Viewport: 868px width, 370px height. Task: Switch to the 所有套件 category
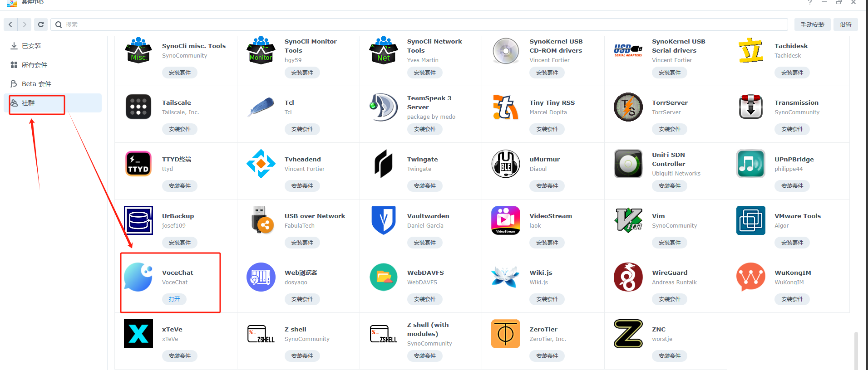34,65
